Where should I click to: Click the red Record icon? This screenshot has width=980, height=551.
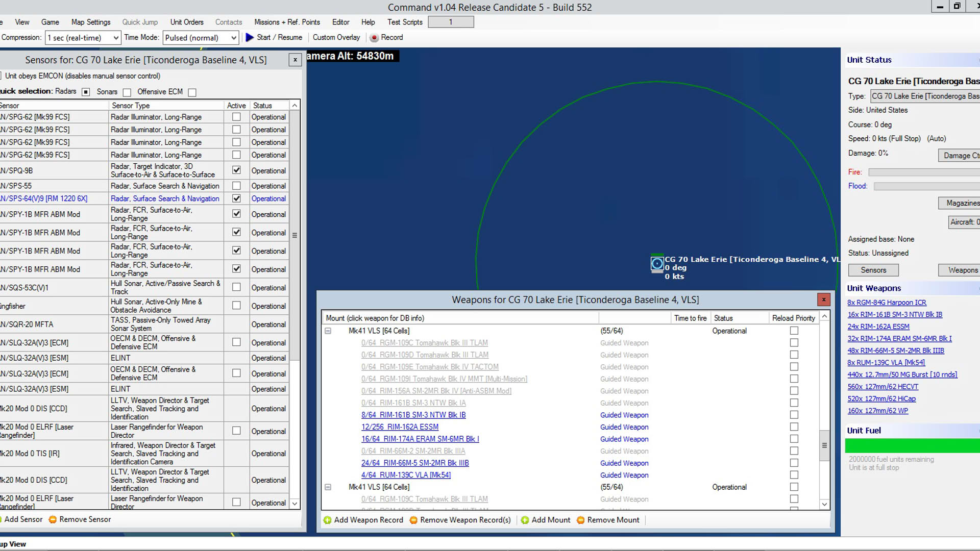pos(374,38)
